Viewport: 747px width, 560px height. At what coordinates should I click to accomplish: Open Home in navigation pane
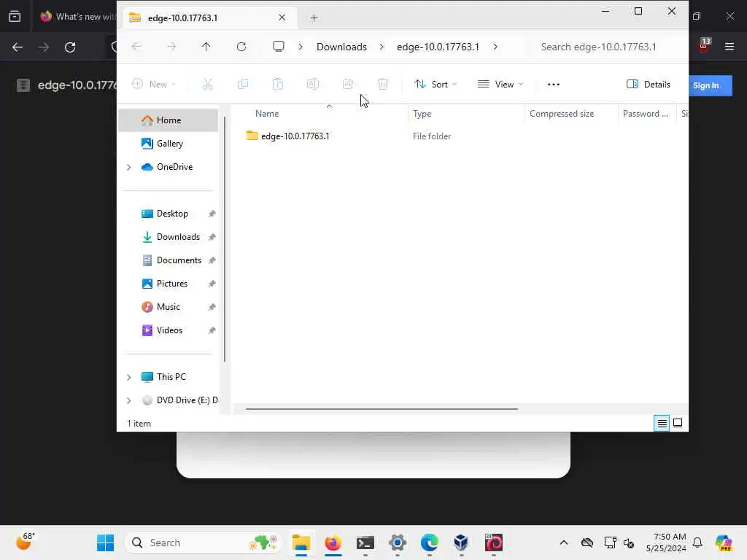point(169,120)
